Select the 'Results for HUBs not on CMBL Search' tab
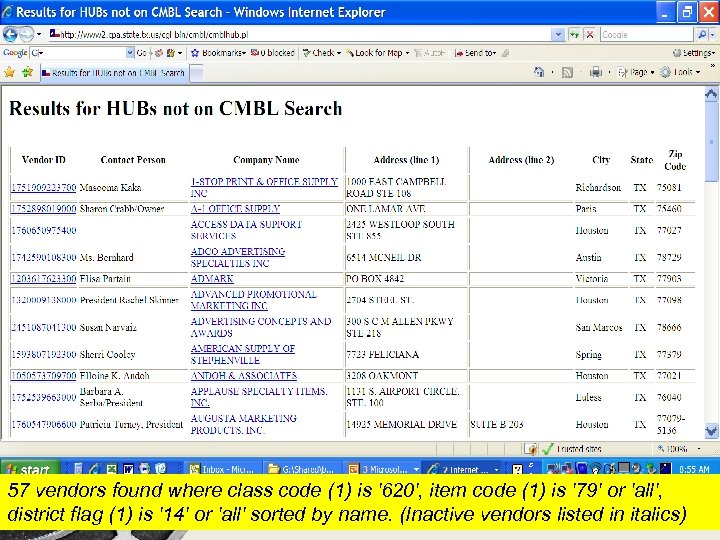Screen dimensions: 720x540 (x=113, y=73)
